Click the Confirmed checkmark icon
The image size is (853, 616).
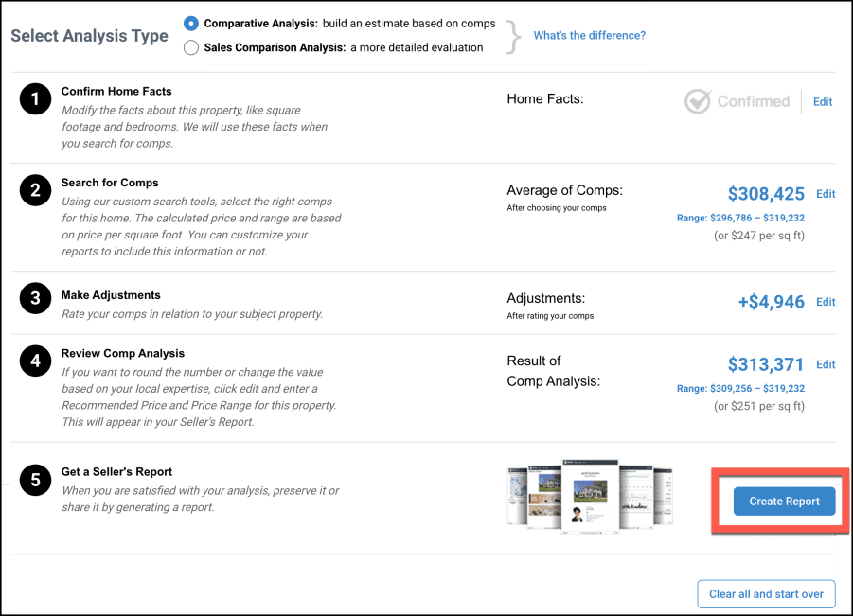pyautogui.click(x=698, y=101)
